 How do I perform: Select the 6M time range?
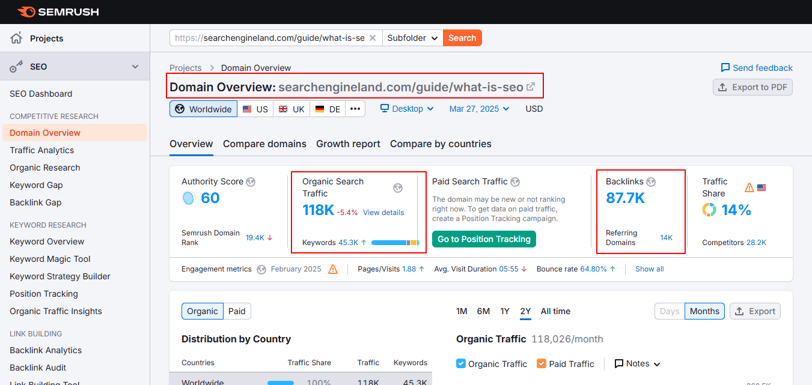click(483, 311)
